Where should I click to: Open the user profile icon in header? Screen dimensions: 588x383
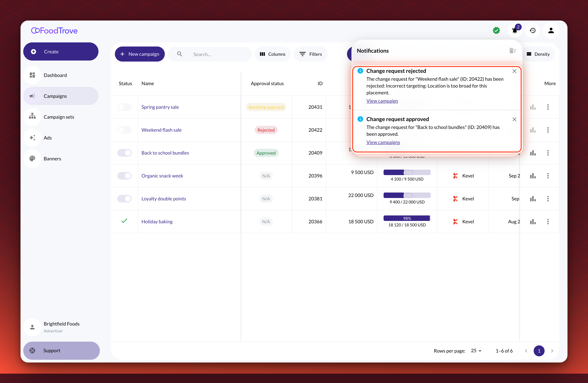pyautogui.click(x=551, y=30)
